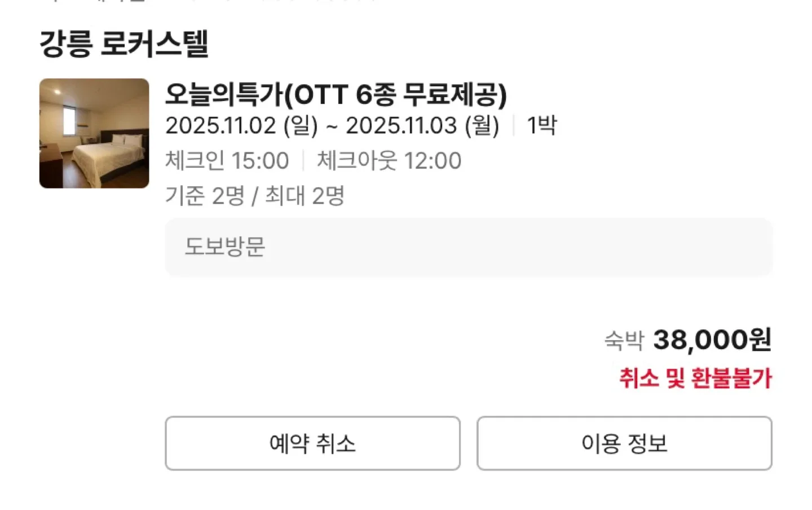Tap the 체크인 15:00 time
The height and width of the screenshot is (510, 812).
227,161
